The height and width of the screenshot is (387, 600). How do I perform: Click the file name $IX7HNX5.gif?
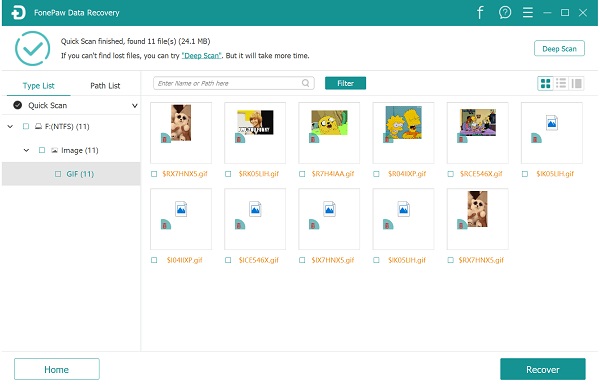(x=333, y=260)
